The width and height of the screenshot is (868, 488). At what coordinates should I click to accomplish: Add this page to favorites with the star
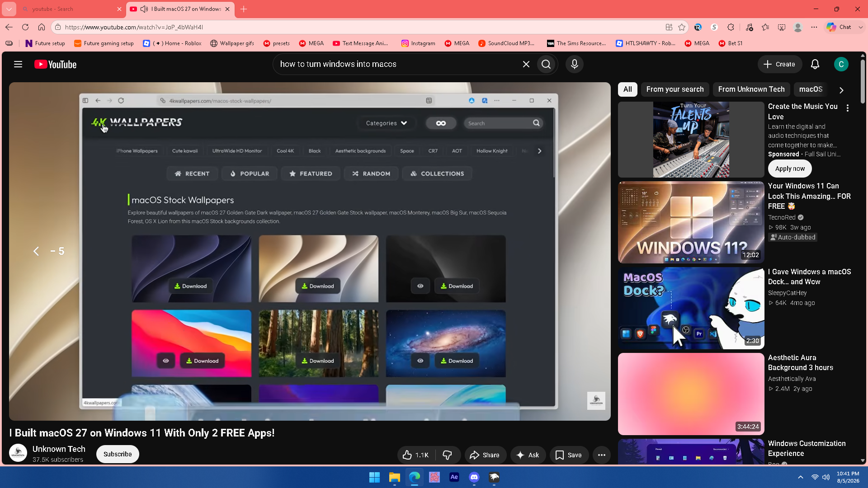tap(682, 27)
